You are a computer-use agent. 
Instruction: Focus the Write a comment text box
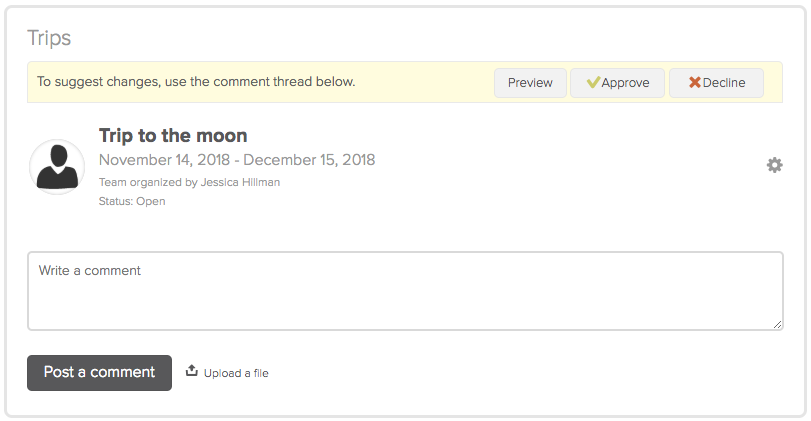405,291
